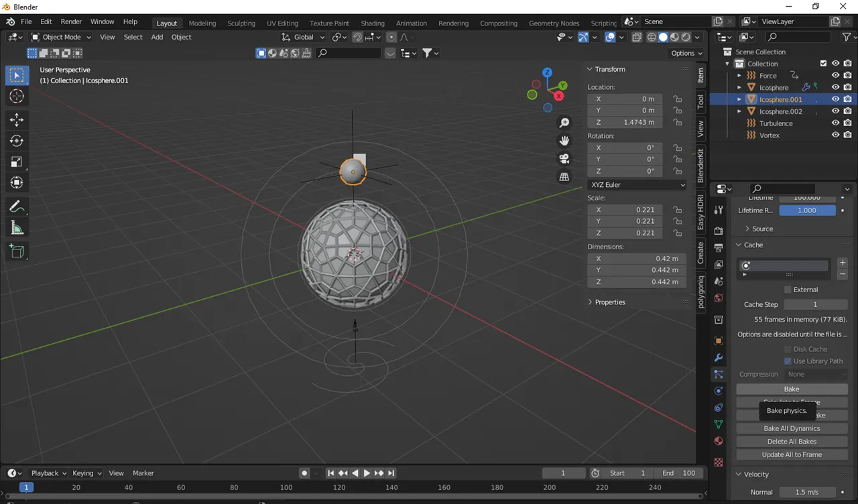The image size is (858, 504).
Task: Toggle auto keying record button
Action: click(304, 473)
